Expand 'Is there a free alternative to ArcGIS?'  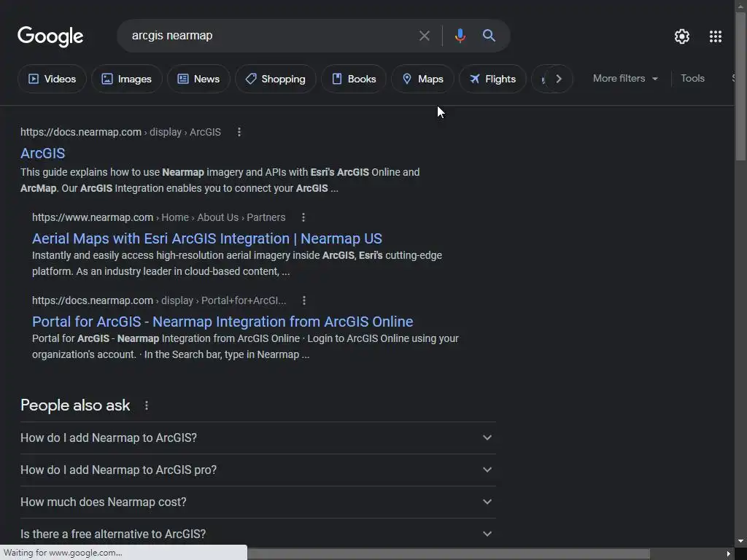click(258, 534)
